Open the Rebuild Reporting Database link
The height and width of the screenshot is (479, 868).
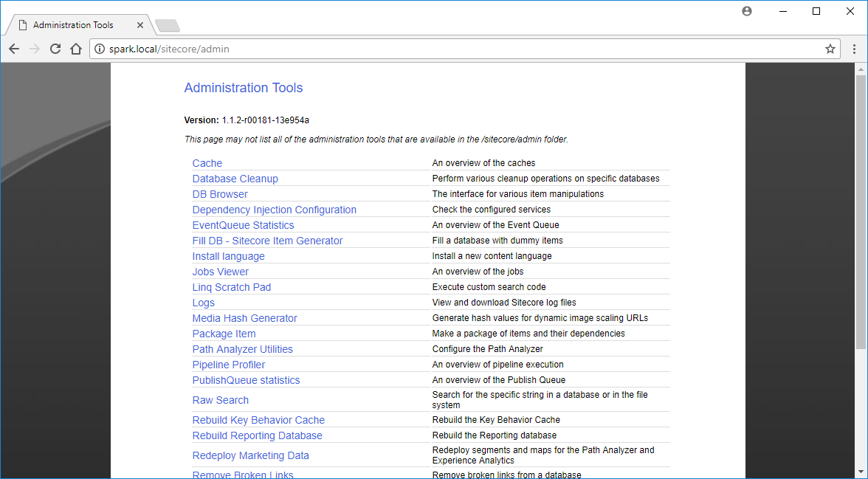257,435
